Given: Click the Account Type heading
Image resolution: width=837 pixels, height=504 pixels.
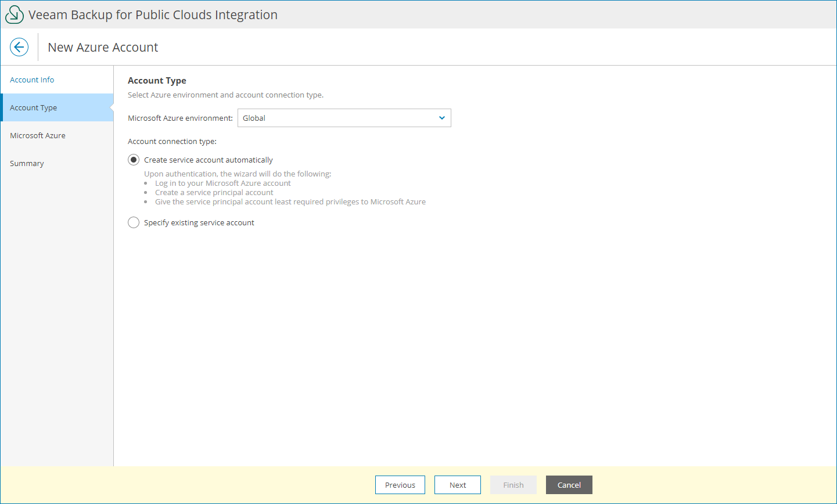Looking at the screenshot, I should coord(157,81).
